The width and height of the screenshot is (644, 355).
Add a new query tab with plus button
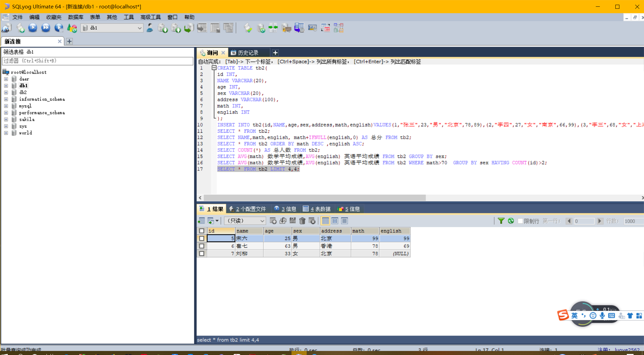275,53
